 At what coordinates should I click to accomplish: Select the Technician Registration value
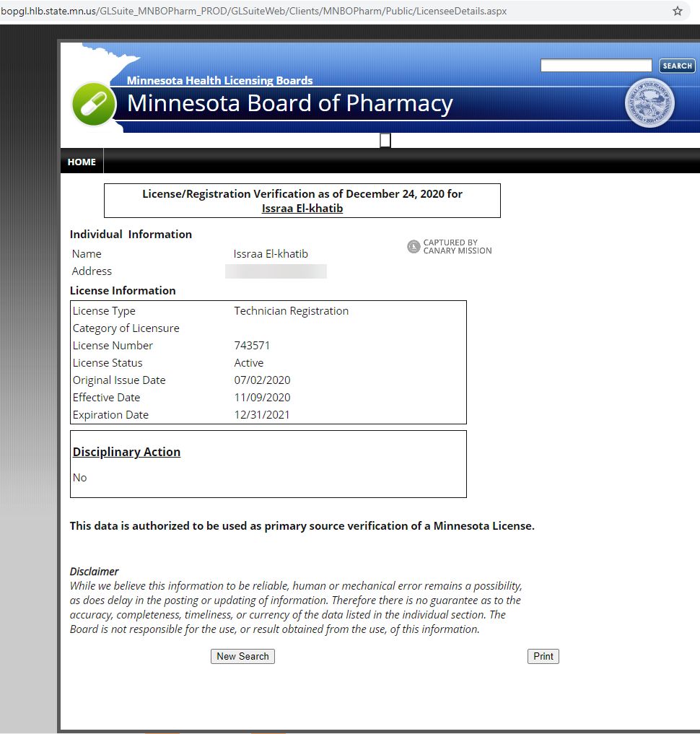291,311
